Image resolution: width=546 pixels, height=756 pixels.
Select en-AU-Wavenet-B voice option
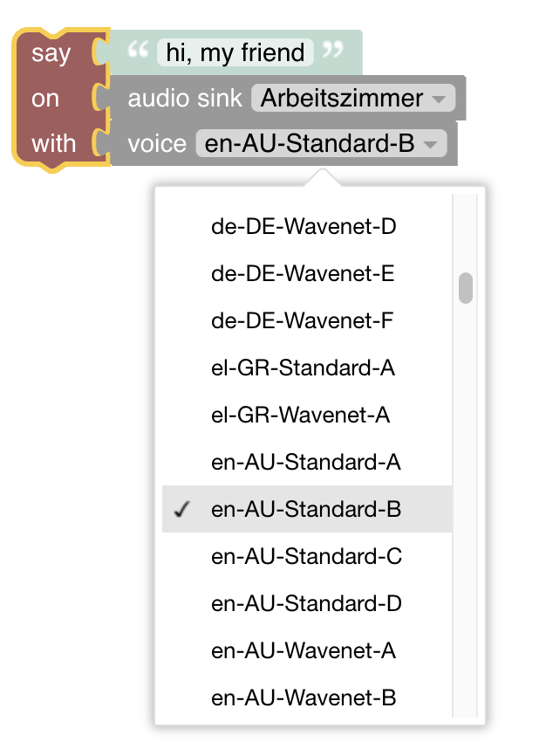point(304,698)
